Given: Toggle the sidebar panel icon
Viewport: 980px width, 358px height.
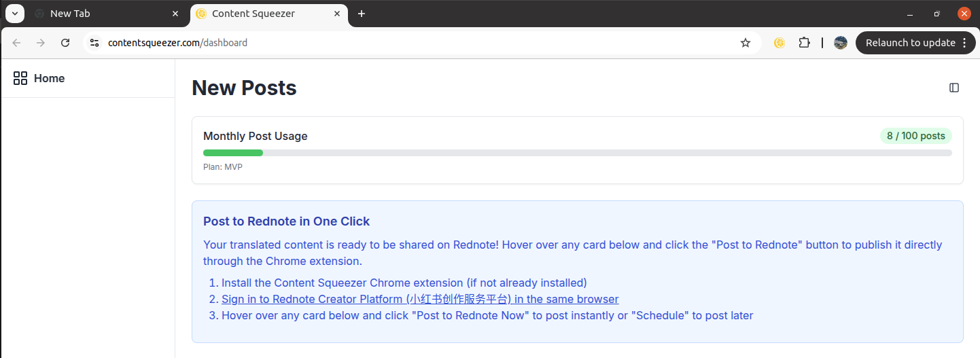Looking at the screenshot, I should click(x=954, y=88).
